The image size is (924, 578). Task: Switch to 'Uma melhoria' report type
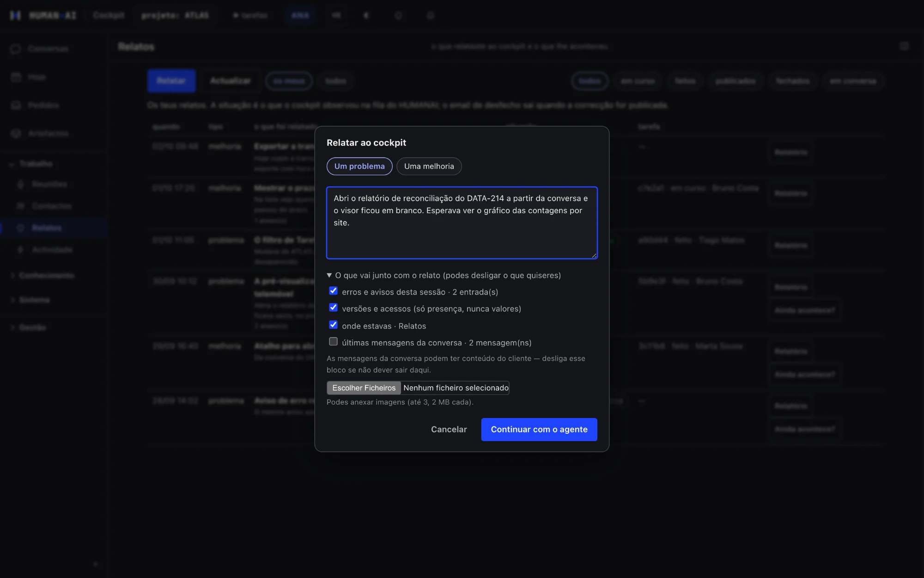point(429,166)
